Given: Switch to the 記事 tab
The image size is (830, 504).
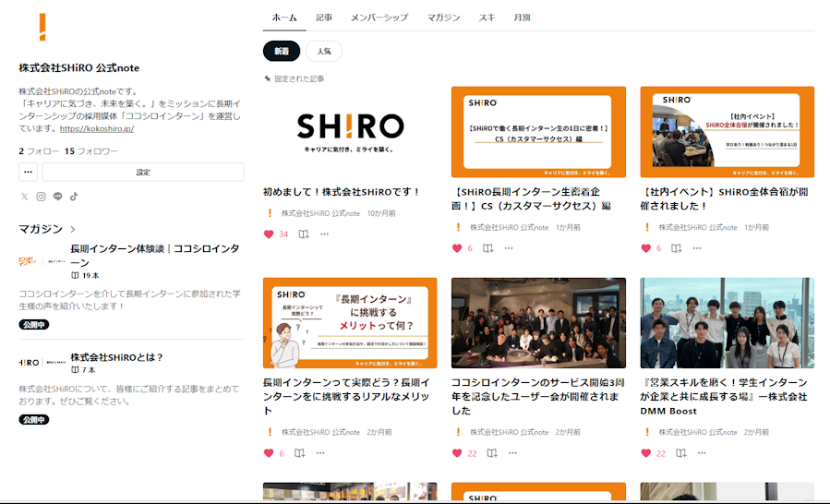Looking at the screenshot, I should 324,18.
